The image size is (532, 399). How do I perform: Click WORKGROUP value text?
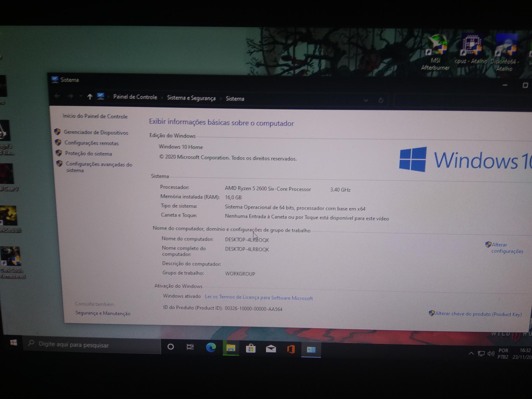(x=240, y=274)
